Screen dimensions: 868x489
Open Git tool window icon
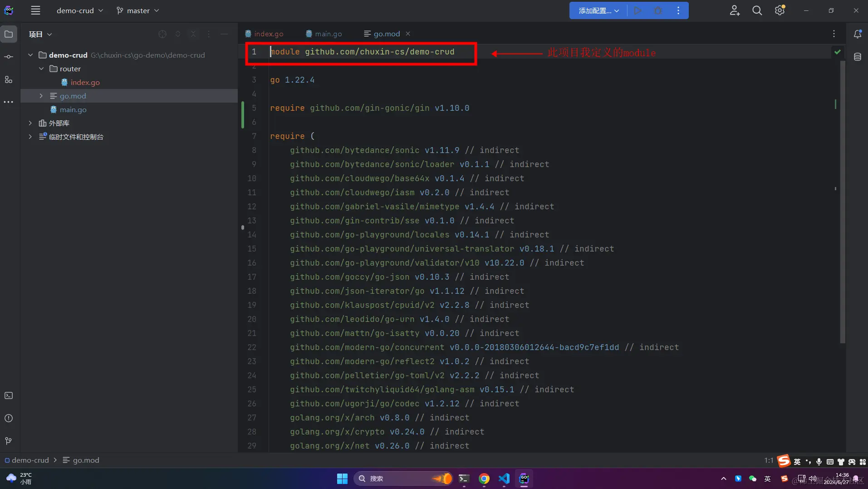9,441
